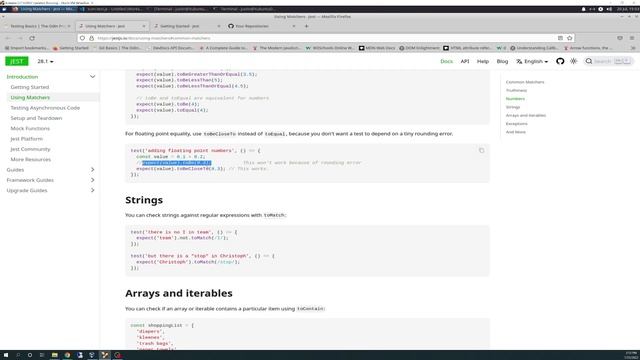
Task: Expand the Guides sidebar section
Action: pos(92,170)
